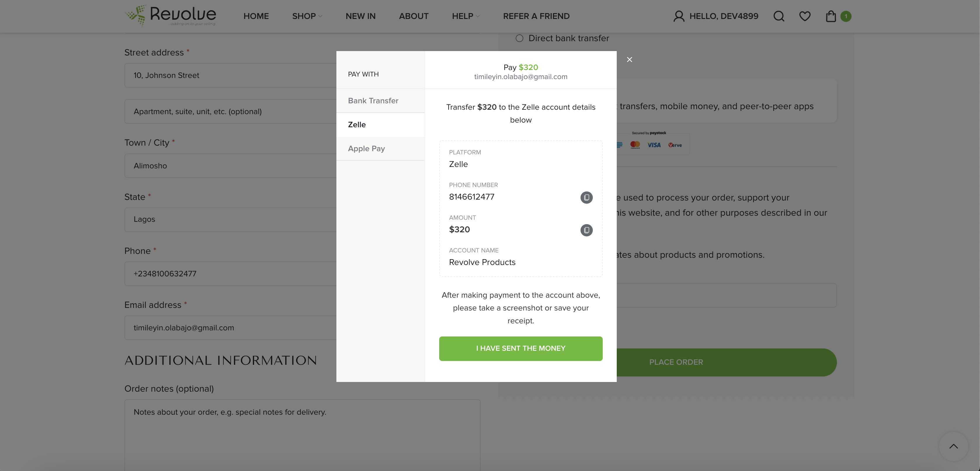Copy the Zelle phone number
Image resolution: width=980 pixels, height=471 pixels.
point(586,197)
